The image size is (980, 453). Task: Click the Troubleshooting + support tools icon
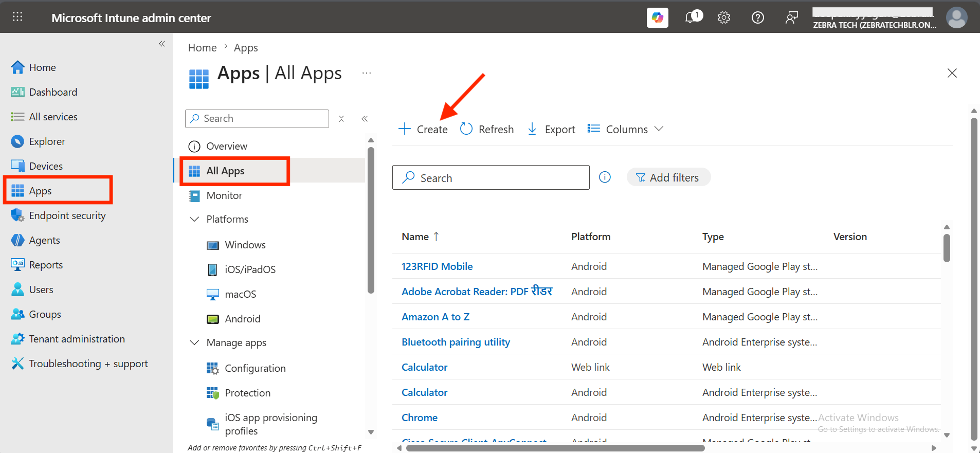[17, 364]
